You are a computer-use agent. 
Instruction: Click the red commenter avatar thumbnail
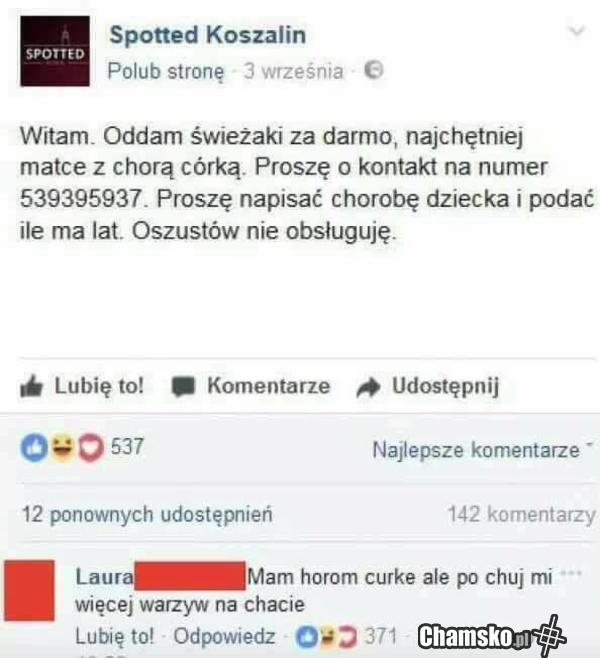29,590
